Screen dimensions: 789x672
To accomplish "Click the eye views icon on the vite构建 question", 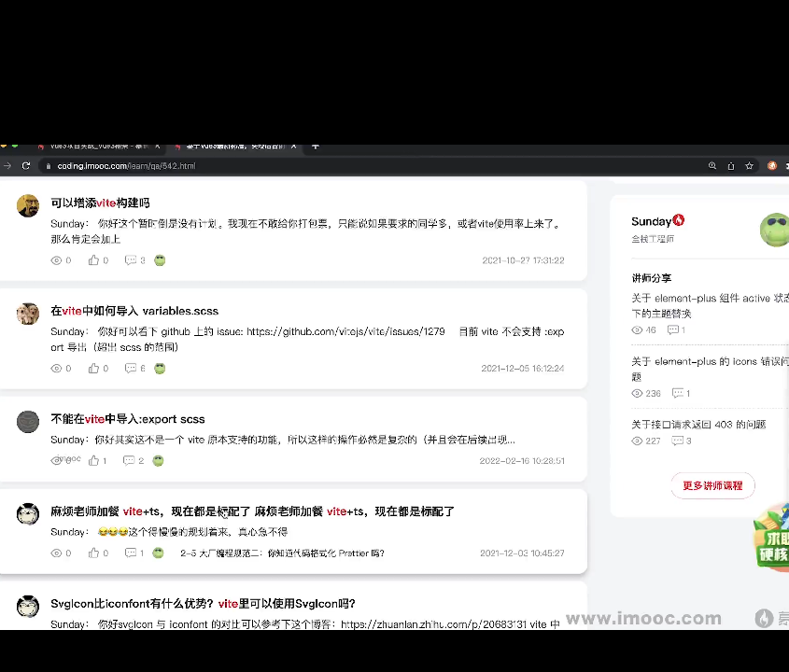I will 56,260.
